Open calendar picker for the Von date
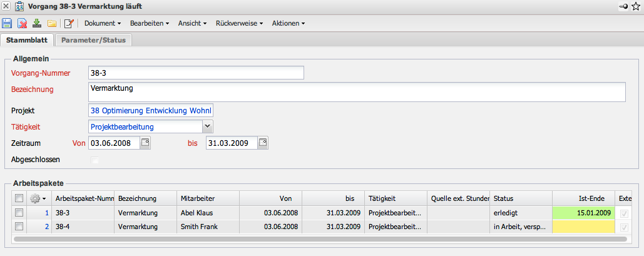The image size is (644, 256). tap(145, 143)
